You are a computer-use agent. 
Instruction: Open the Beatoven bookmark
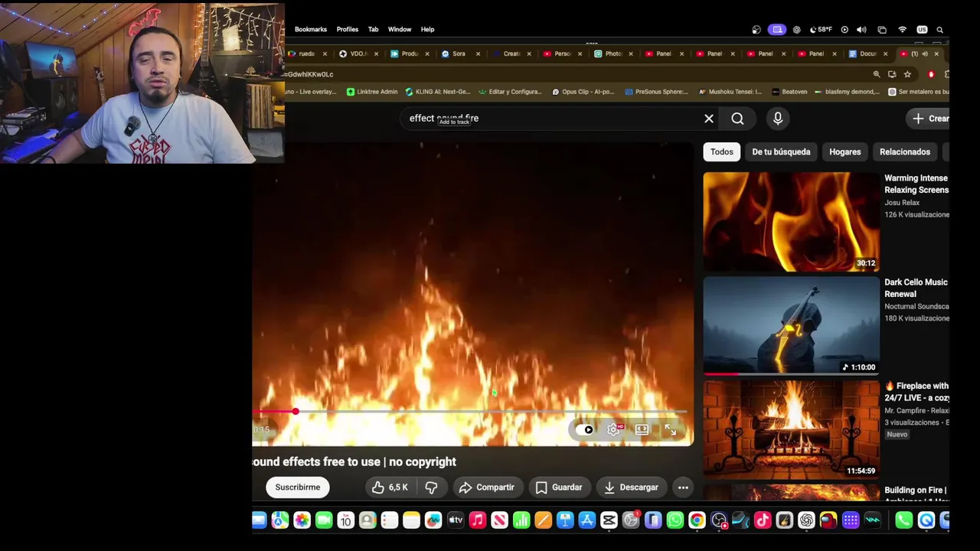(x=789, y=92)
